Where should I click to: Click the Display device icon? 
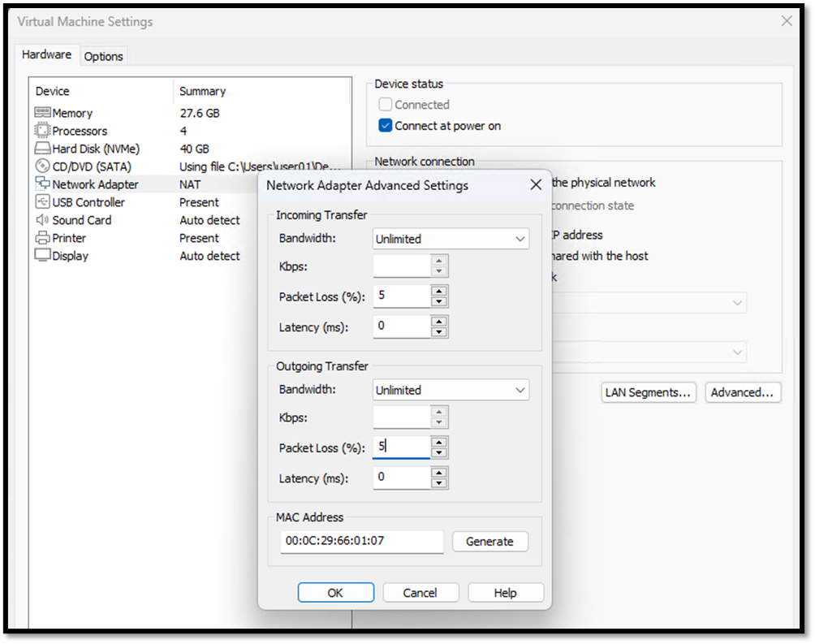41,255
